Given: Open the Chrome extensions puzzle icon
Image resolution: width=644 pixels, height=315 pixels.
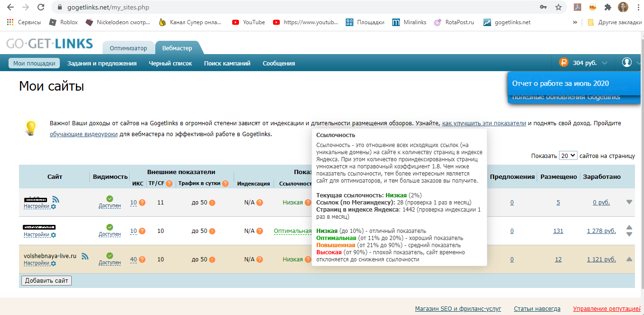Looking at the screenshot, I should tap(607, 7).
